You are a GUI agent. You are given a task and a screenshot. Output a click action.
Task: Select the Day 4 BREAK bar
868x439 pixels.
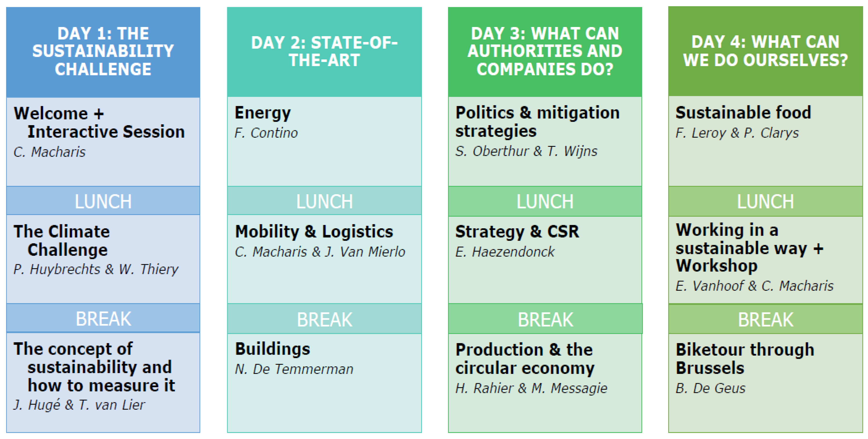pyautogui.click(x=765, y=319)
